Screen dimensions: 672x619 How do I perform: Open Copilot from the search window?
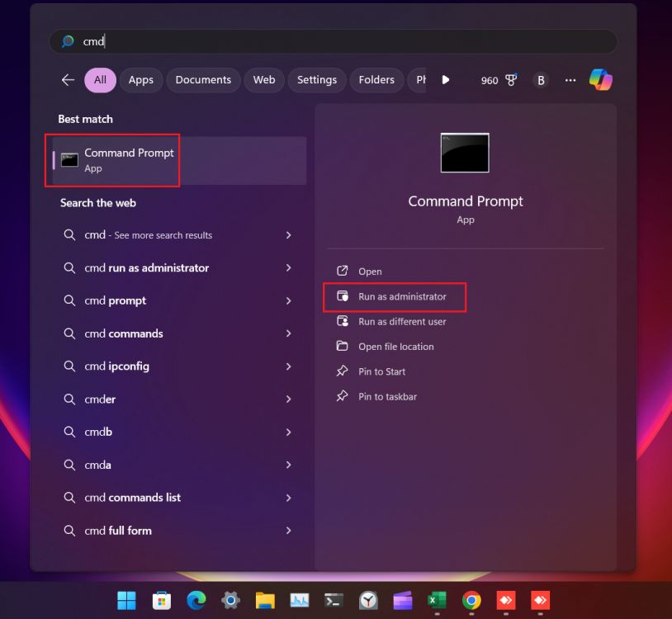coord(600,79)
